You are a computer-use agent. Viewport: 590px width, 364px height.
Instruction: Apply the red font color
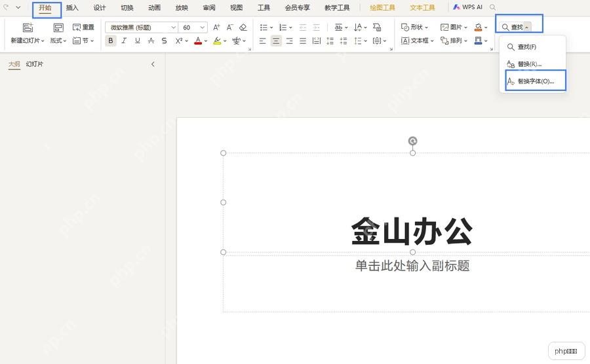(x=198, y=41)
